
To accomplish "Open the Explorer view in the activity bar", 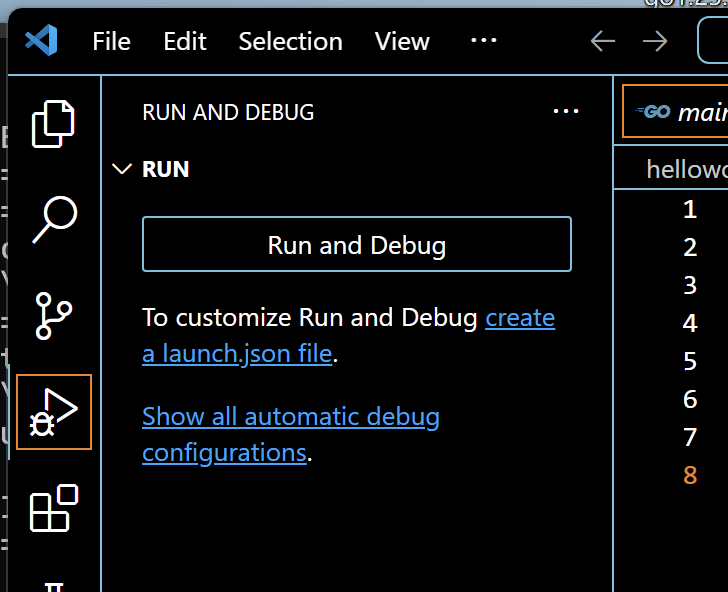I will 53,124.
